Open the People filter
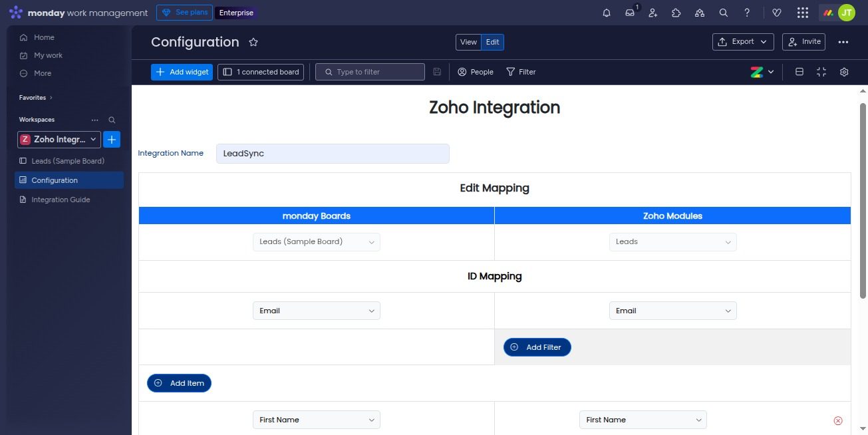Image resolution: width=868 pixels, height=435 pixels. pos(476,72)
